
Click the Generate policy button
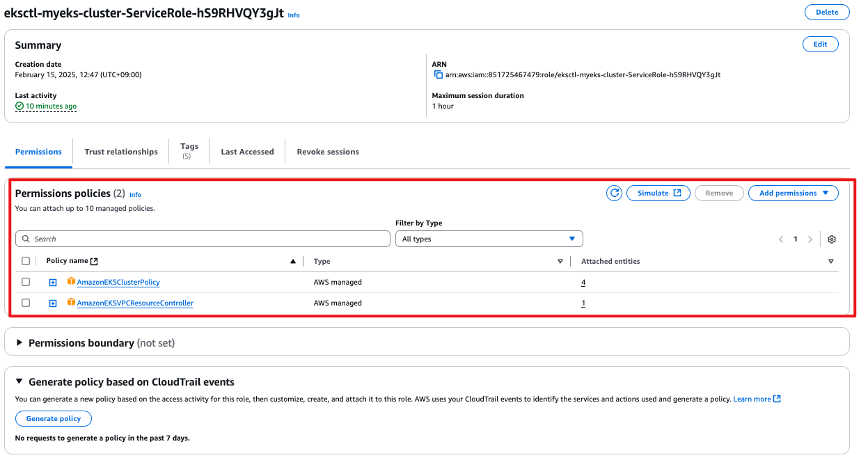coord(54,418)
